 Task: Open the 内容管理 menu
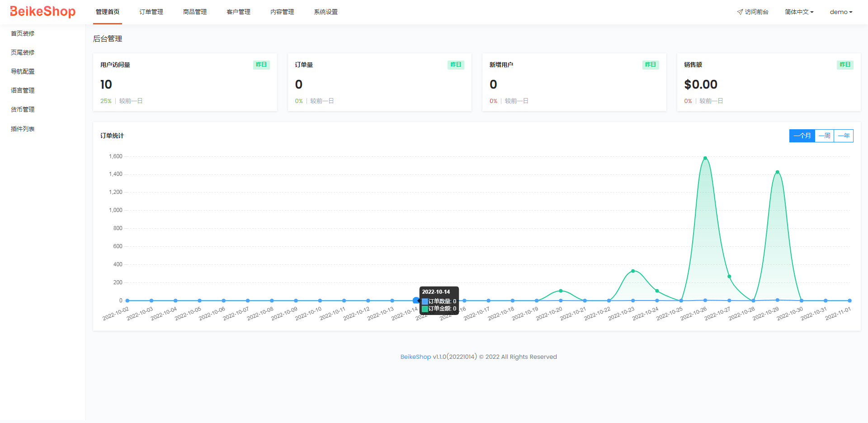click(x=282, y=12)
